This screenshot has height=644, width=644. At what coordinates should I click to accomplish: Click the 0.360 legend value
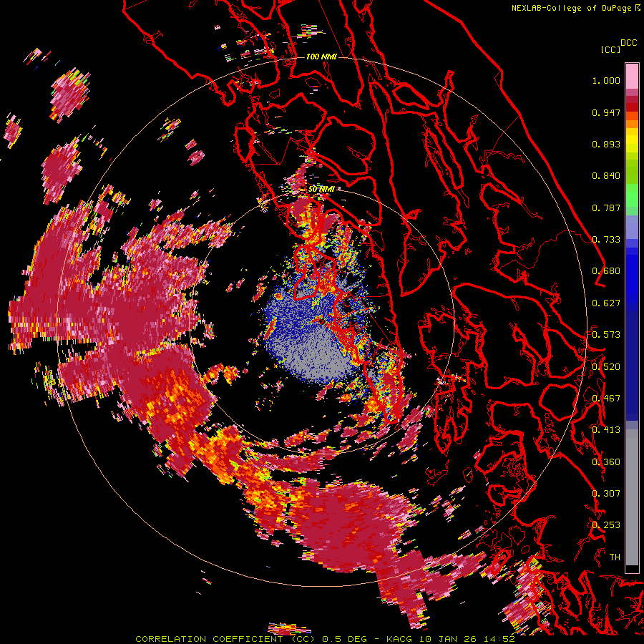click(606, 462)
